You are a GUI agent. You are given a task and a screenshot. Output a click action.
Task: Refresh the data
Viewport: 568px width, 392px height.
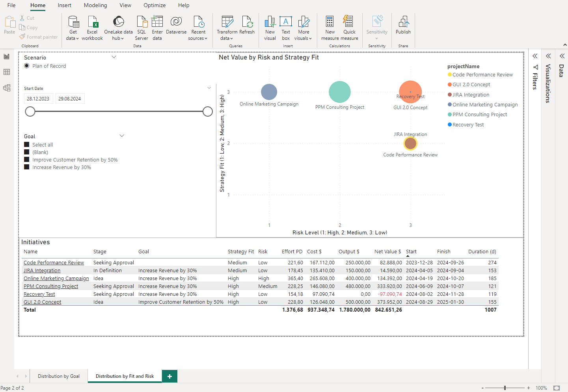coord(247,23)
